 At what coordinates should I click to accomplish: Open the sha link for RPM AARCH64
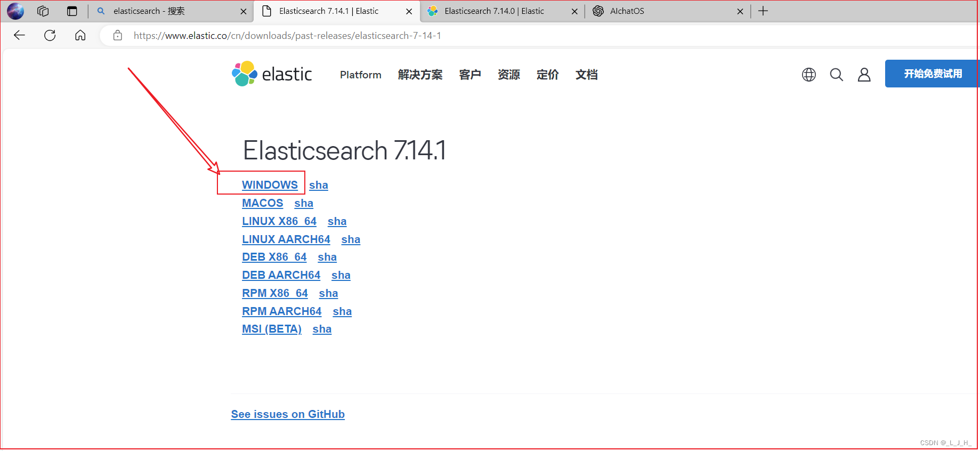343,311
